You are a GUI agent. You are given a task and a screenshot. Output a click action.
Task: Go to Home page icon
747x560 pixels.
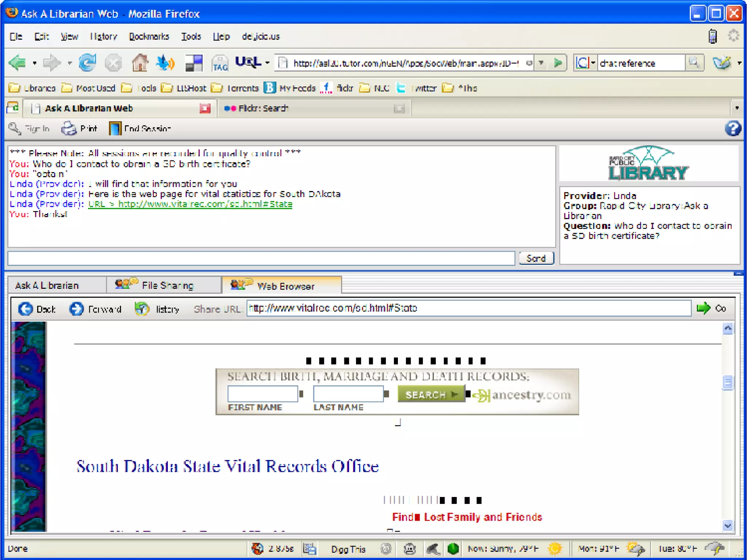(x=140, y=63)
